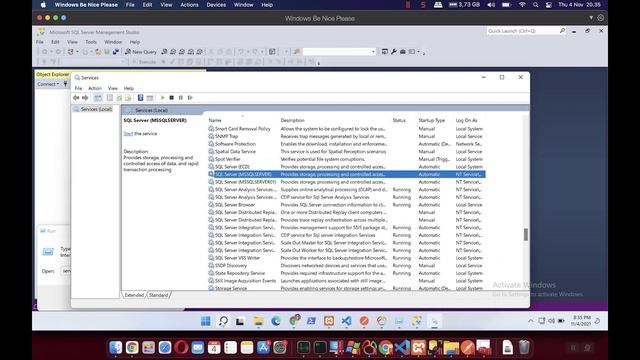Click the Pause Service toolbar icon
The height and width of the screenshot is (360, 640).
(x=181, y=98)
